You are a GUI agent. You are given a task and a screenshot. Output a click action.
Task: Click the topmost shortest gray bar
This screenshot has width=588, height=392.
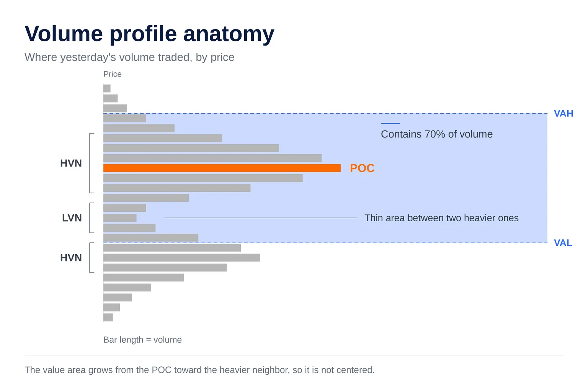107,88
